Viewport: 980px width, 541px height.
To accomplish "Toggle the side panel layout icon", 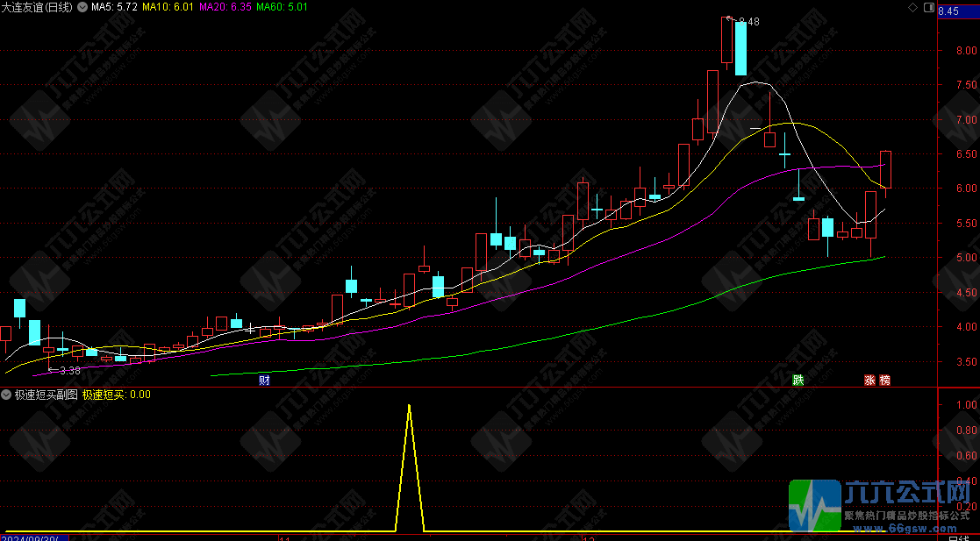I will pos(927,7).
